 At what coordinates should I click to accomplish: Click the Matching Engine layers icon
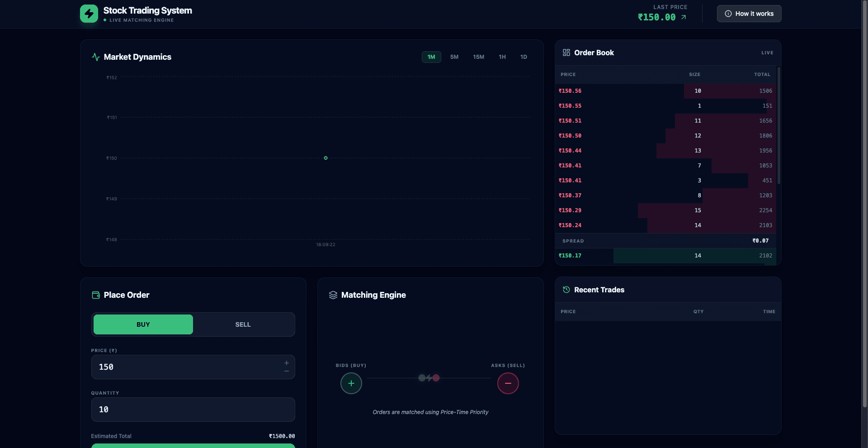(333, 295)
